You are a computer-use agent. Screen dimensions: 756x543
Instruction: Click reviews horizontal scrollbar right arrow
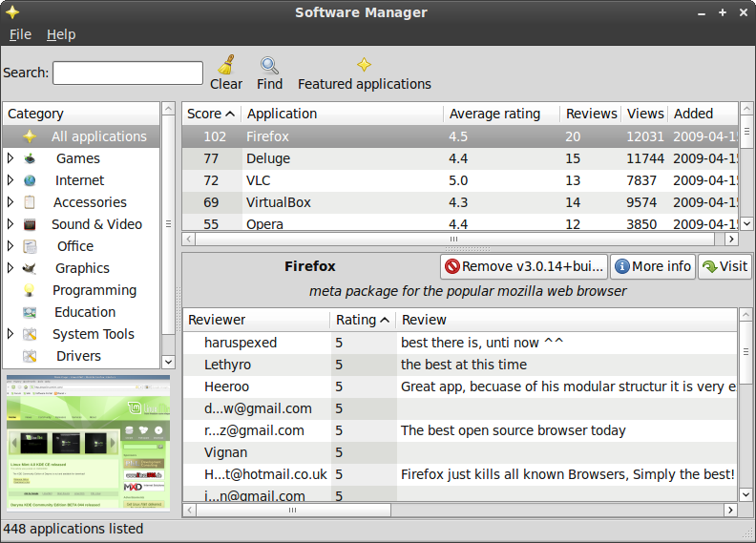click(x=730, y=510)
